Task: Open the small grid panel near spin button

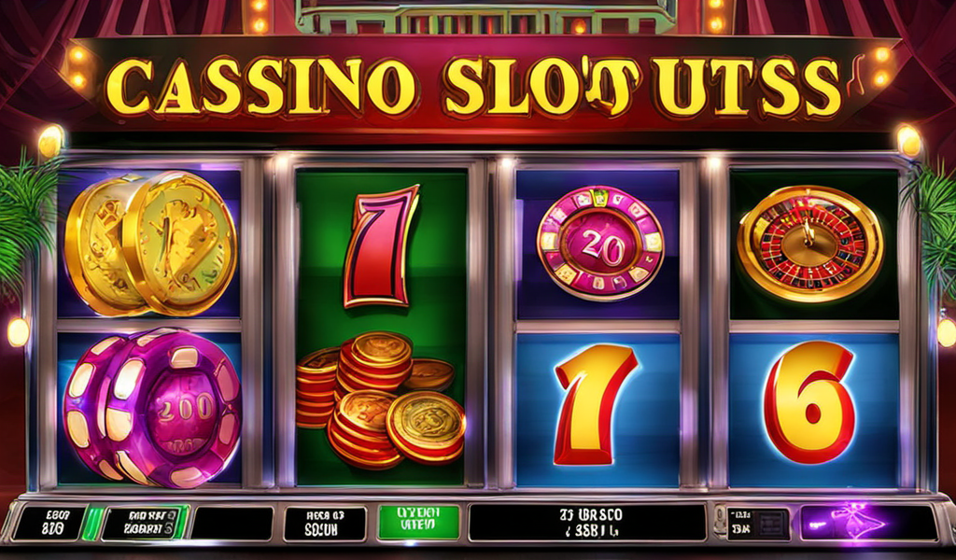Action: 758,524
